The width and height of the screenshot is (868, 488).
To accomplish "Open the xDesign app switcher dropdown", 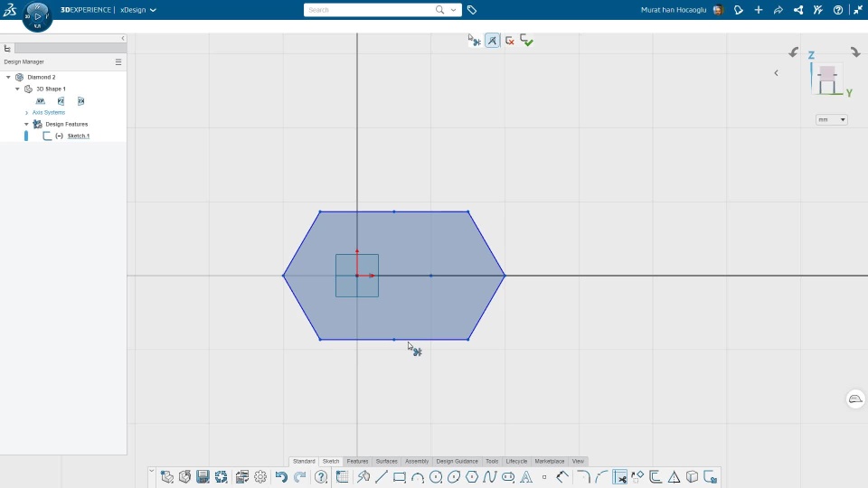I will (x=138, y=10).
